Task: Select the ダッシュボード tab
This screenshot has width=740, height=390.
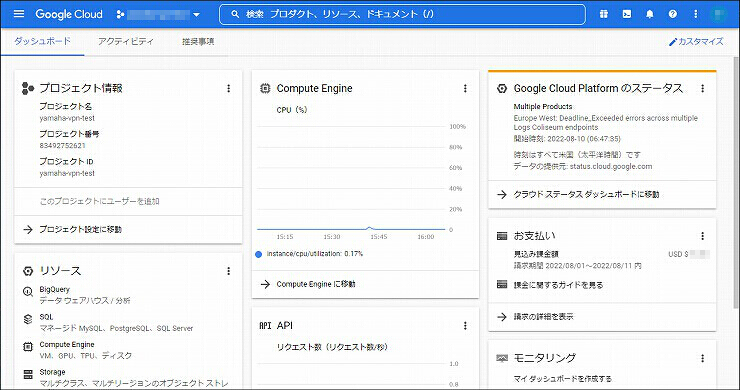Action: click(42, 42)
